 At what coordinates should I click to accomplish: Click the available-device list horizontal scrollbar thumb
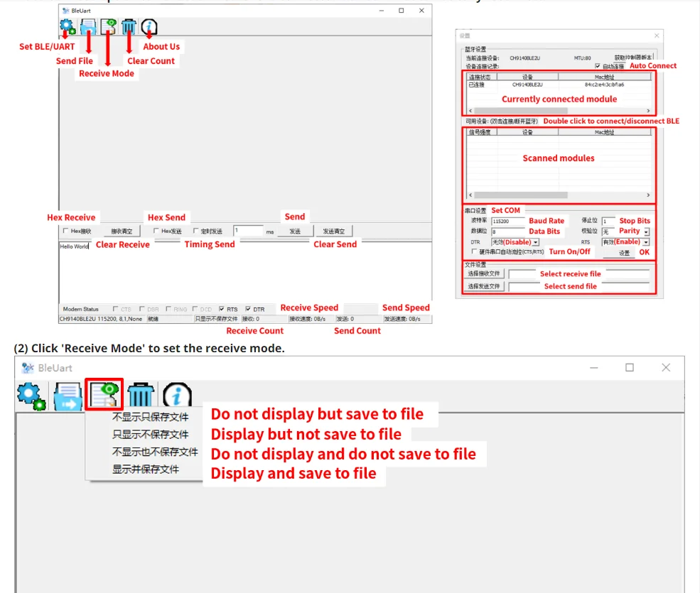520,195
